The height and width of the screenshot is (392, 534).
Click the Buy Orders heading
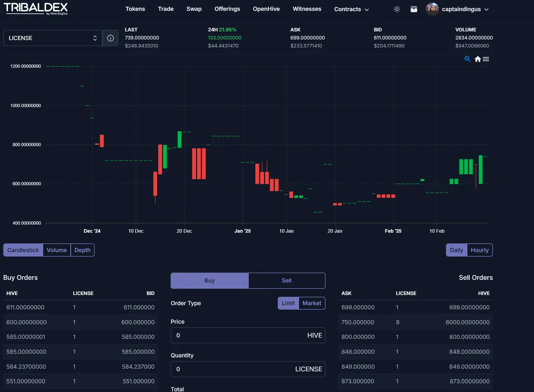click(x=20, y=278)
